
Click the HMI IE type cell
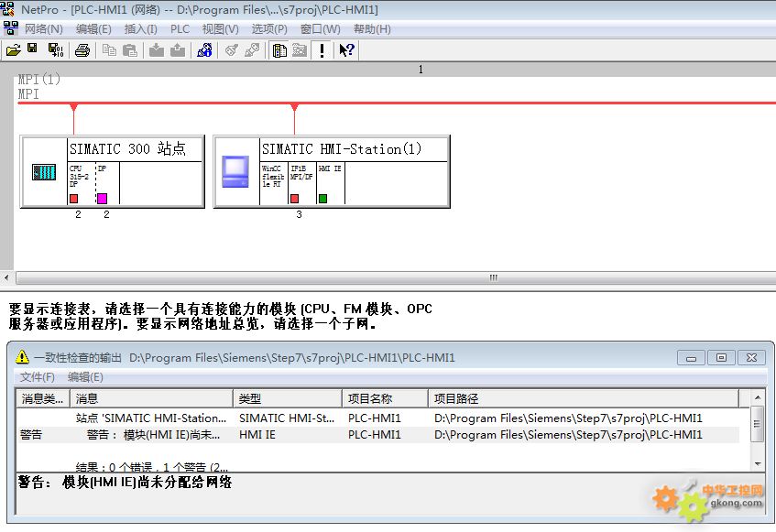click(257, 435)
